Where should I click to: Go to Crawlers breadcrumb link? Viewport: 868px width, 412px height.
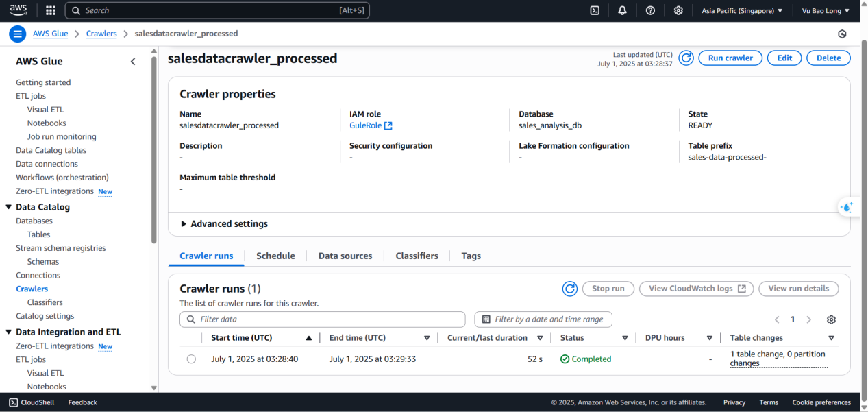tap(101, 34)
